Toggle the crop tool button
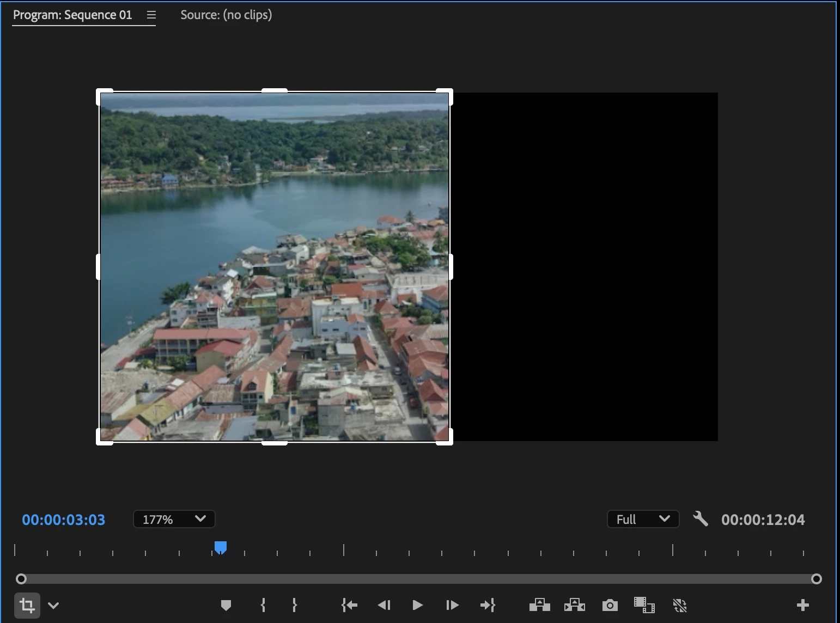840x623 pixels. 27,606
